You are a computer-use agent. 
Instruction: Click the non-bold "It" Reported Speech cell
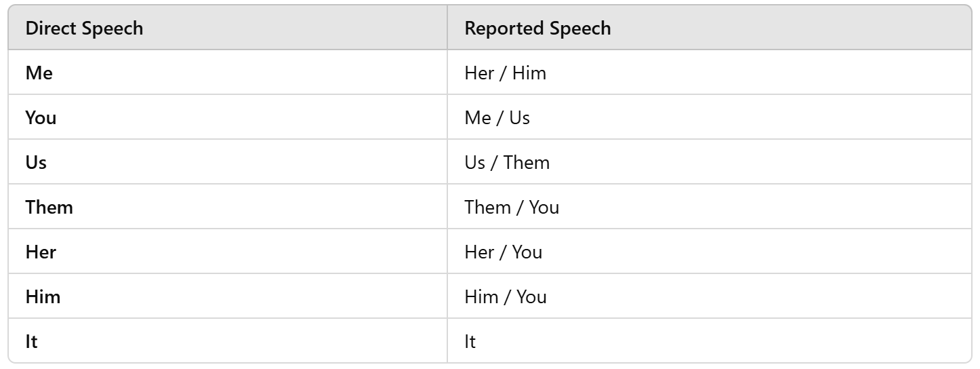coord(470,342)
